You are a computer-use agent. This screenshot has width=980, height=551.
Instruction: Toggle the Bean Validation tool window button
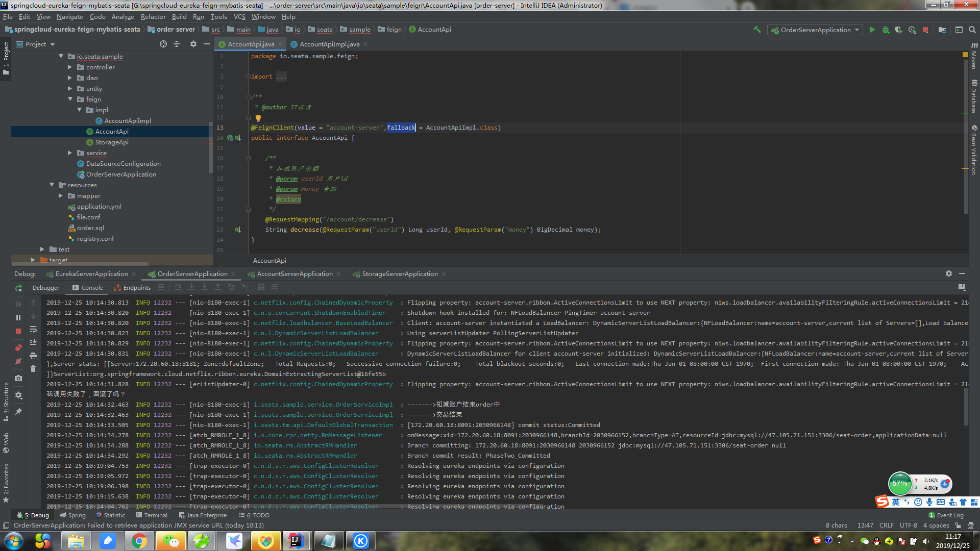(974, 149)
